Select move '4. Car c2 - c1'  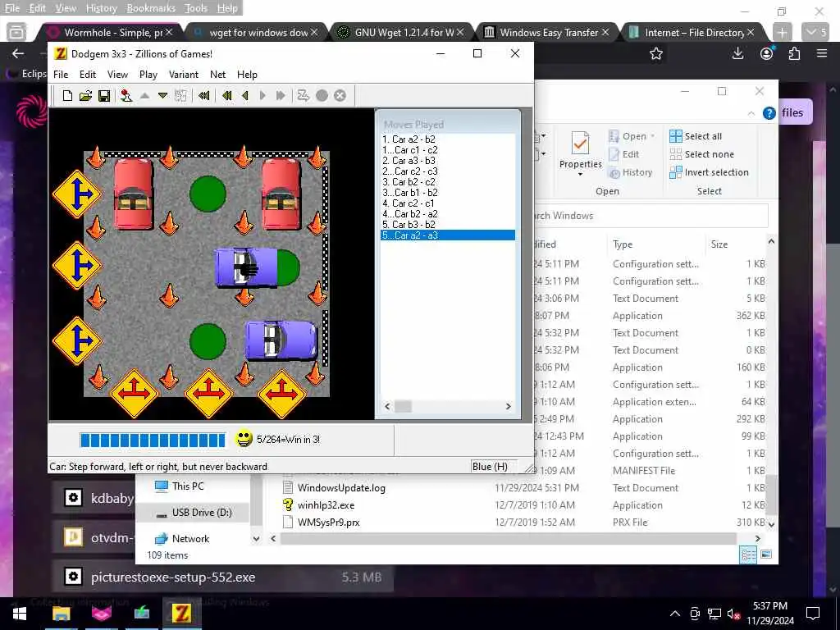pyautogui.click(x=409, y=203)
